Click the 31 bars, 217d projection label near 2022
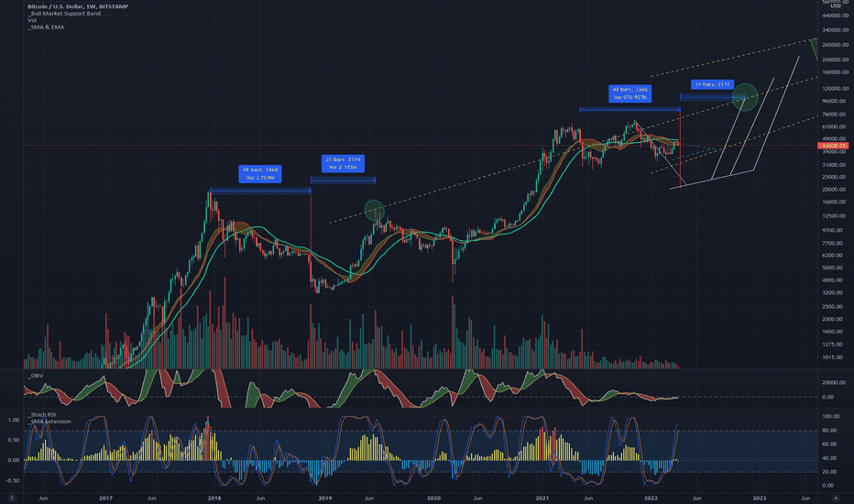 (x=712, y=84)
